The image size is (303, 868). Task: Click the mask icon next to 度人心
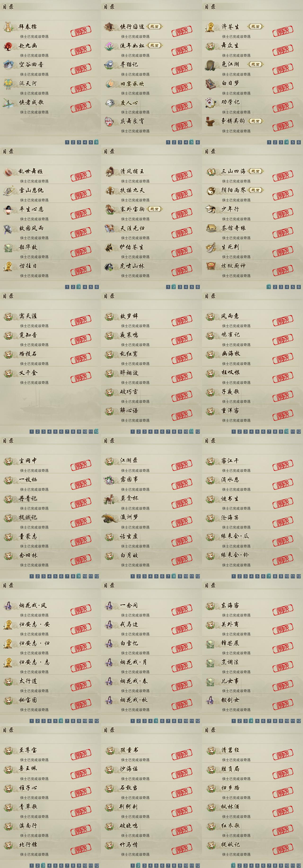[x=110, y=102]
